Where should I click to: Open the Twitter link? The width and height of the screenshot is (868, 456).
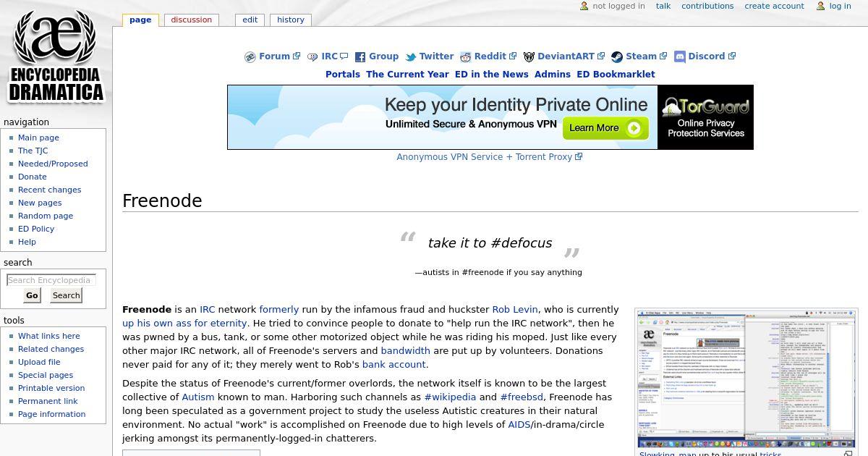(436, 56)
